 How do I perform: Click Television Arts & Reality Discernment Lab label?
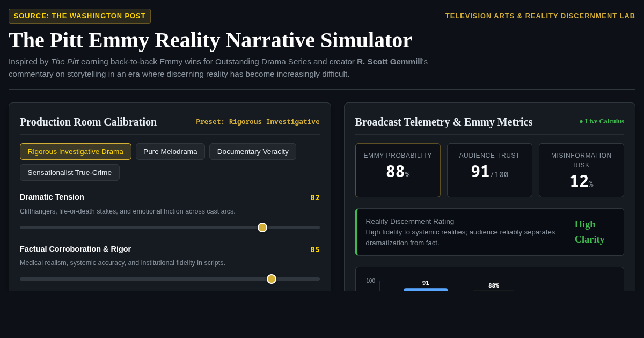pyautogui.click(x=540, y=16)
